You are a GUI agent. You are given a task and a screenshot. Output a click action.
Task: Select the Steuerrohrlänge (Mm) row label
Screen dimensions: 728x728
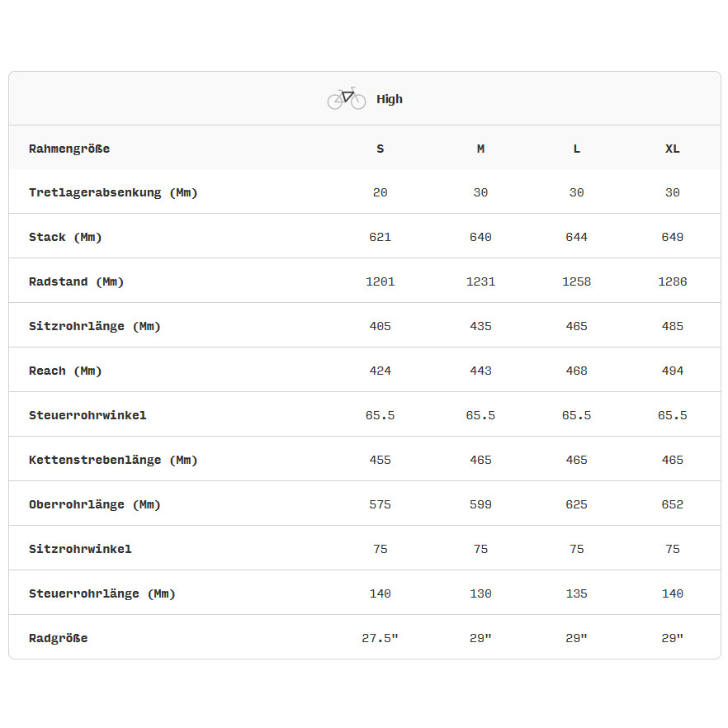coord(102,593)
